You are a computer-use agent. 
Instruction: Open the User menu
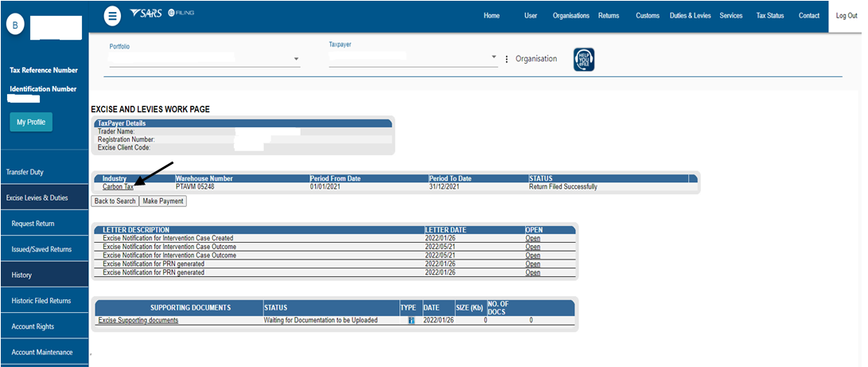click(x=531, y=16)
